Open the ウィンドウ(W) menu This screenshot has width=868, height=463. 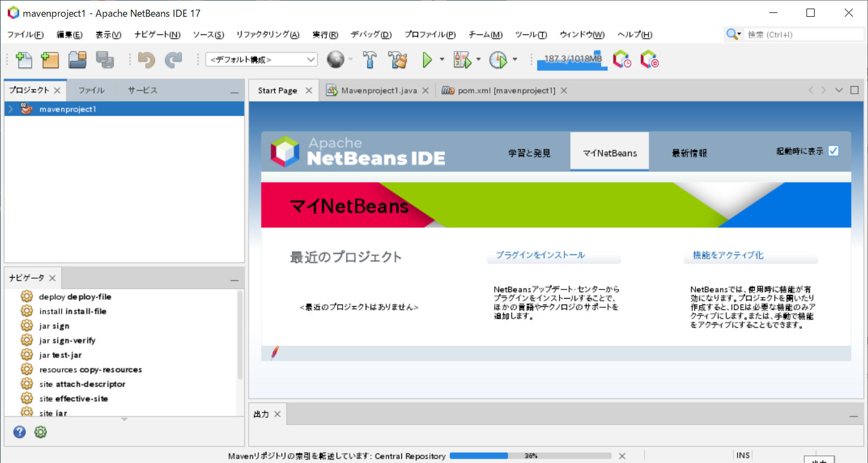(x=582, y=34)
